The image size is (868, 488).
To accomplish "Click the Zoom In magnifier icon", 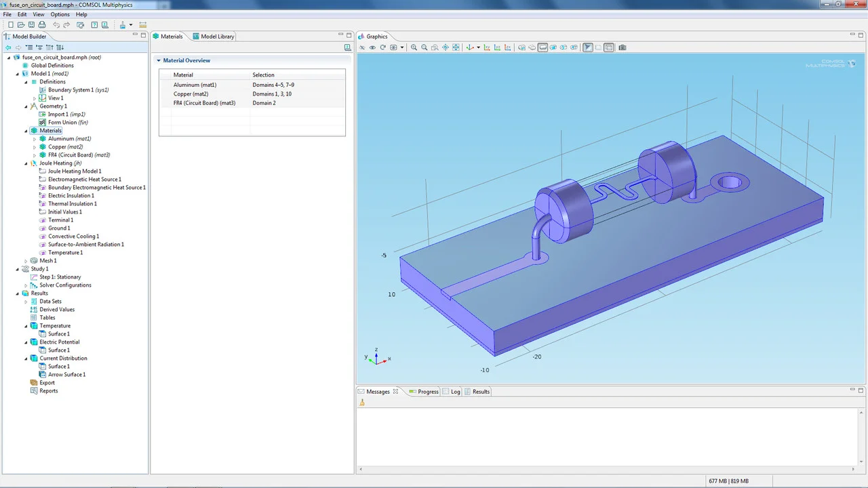I will coord(414,47).
